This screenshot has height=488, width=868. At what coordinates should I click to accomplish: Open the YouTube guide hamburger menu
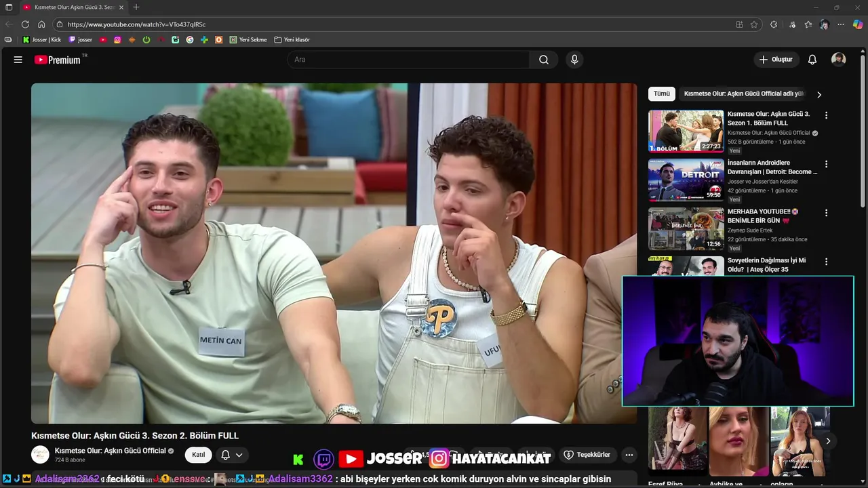pyautogui.click(x=18, y=60)
